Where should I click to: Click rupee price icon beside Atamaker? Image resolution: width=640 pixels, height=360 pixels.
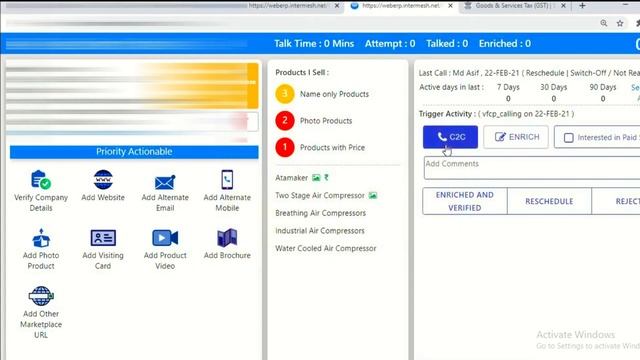tap(326, 178)
